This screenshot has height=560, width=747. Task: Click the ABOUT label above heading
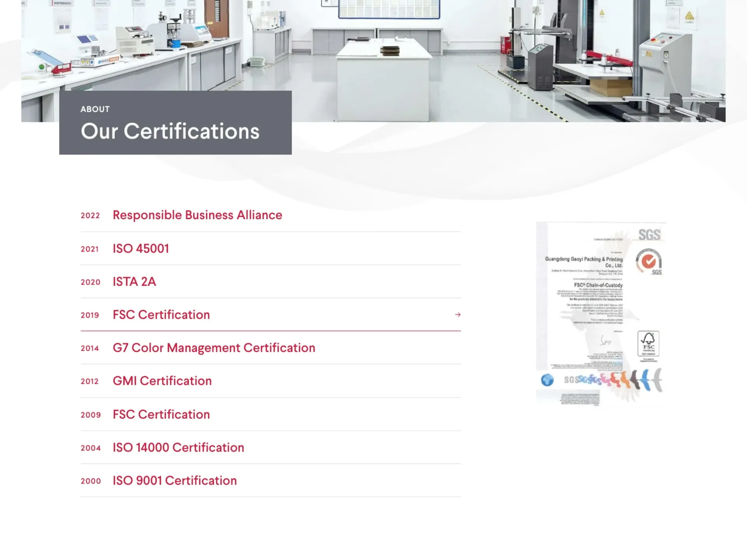(x=95, y=109)
